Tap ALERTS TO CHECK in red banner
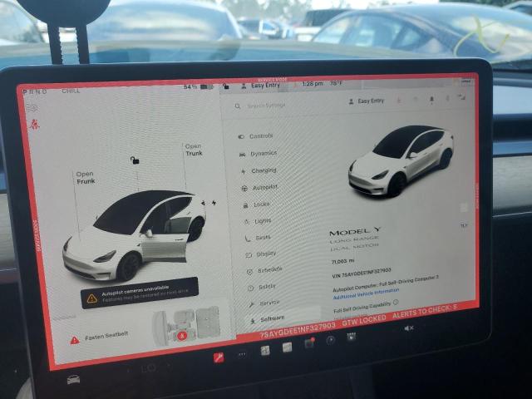This screenshot has width=532, height=399. click(x=425, y=311)
